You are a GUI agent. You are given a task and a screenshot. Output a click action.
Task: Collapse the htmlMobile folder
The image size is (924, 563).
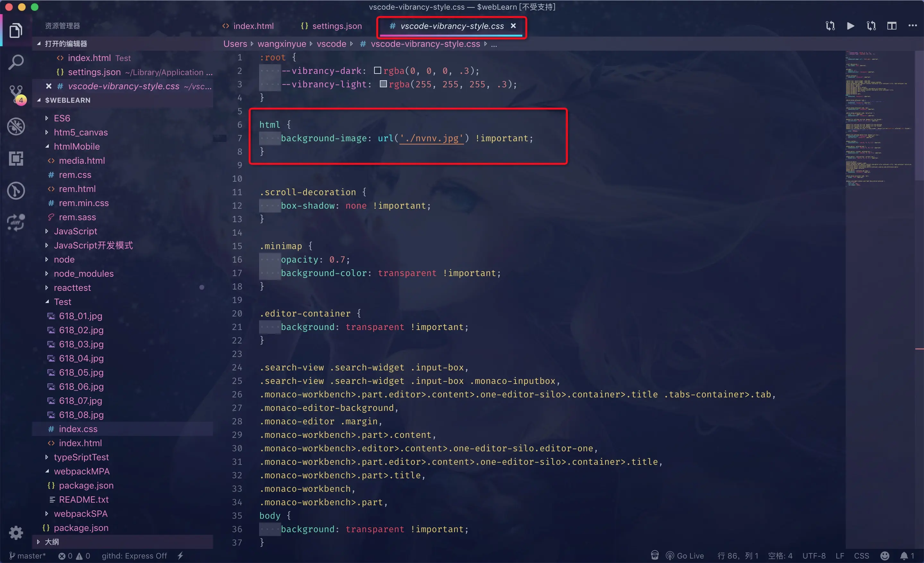pos(76,146)
